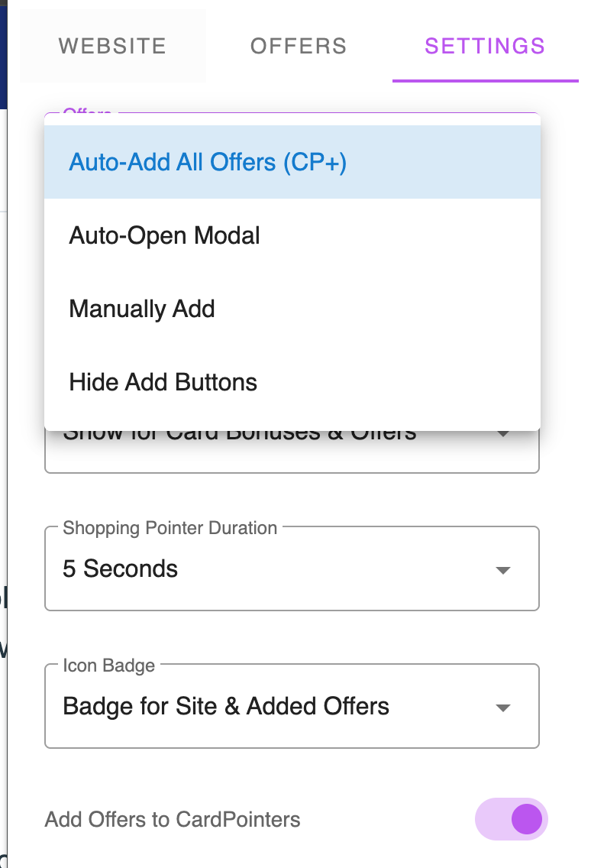Expand Badge for Site & Added Offers dropdown
This screenshot has height=868, width=591.
click(292, 706)
